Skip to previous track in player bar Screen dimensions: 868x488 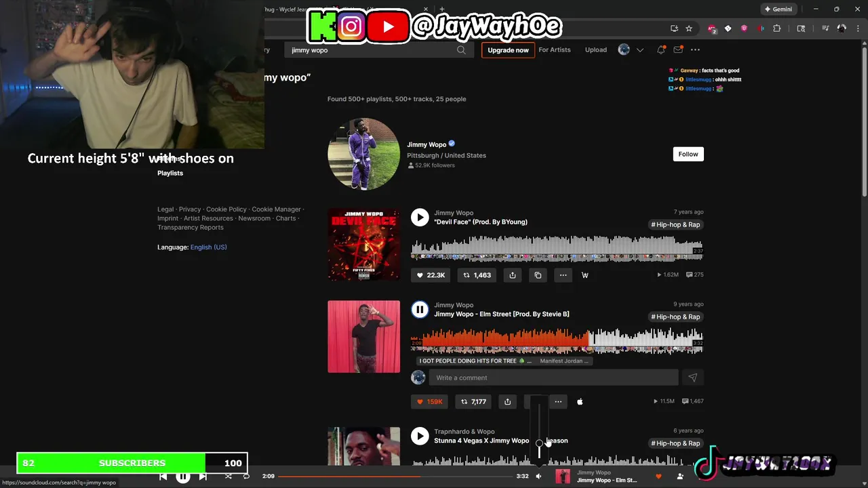coord(163,476)
